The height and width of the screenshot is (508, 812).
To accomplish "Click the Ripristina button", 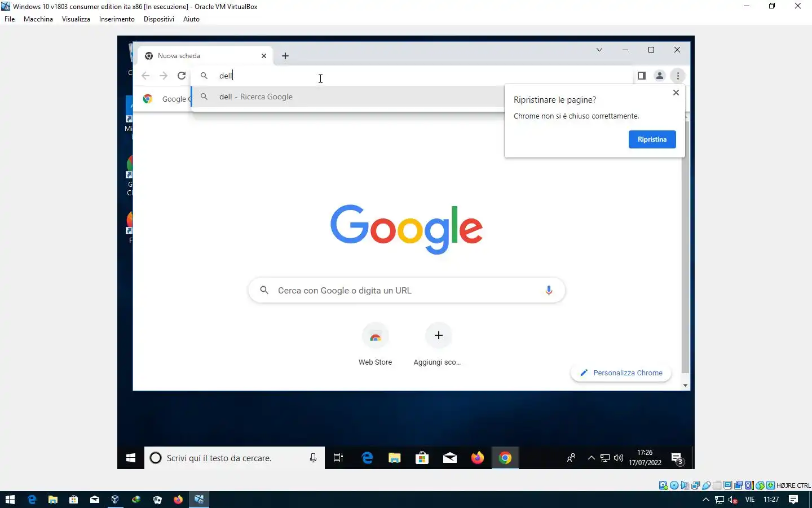I will coord(652,139).
